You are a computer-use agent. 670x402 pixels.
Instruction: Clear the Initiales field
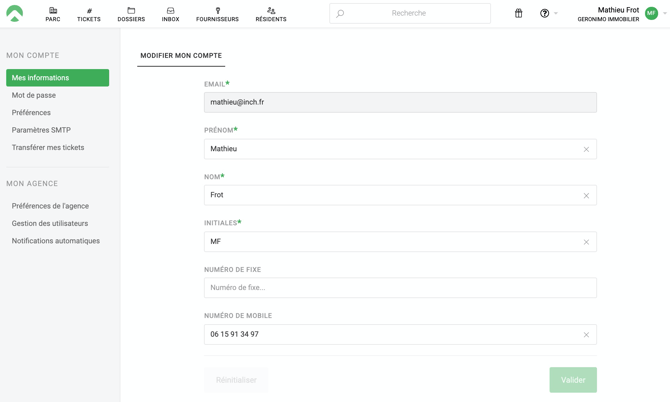586,242
